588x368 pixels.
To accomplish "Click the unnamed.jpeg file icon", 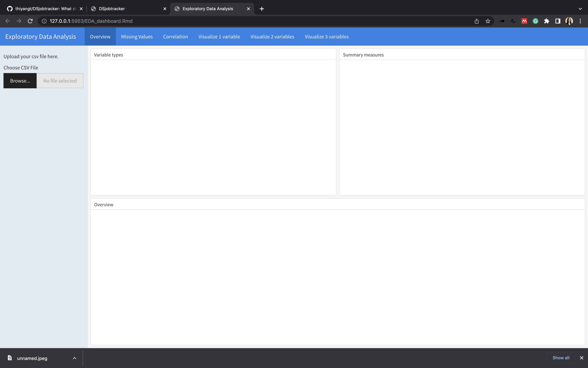I will pos(10,358).
